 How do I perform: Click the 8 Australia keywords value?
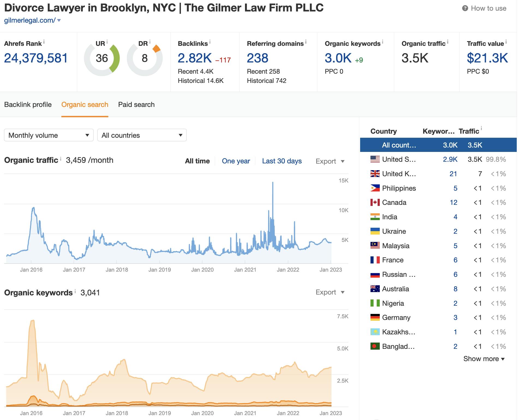tap(455, 289)
